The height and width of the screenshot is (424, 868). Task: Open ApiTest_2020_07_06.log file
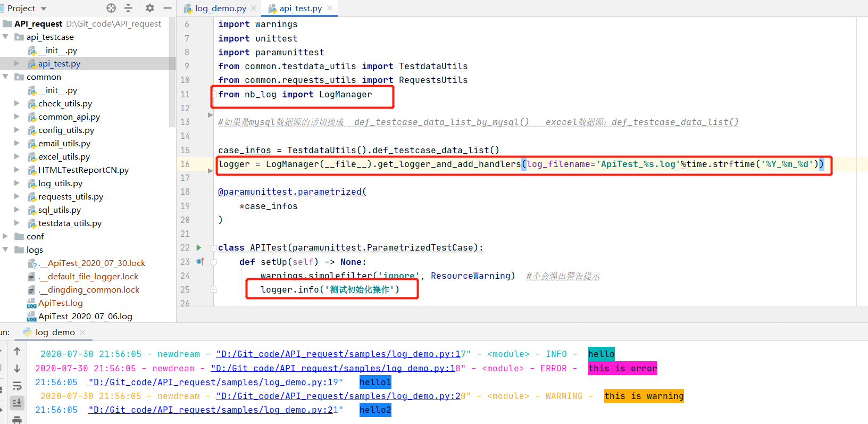85,316
